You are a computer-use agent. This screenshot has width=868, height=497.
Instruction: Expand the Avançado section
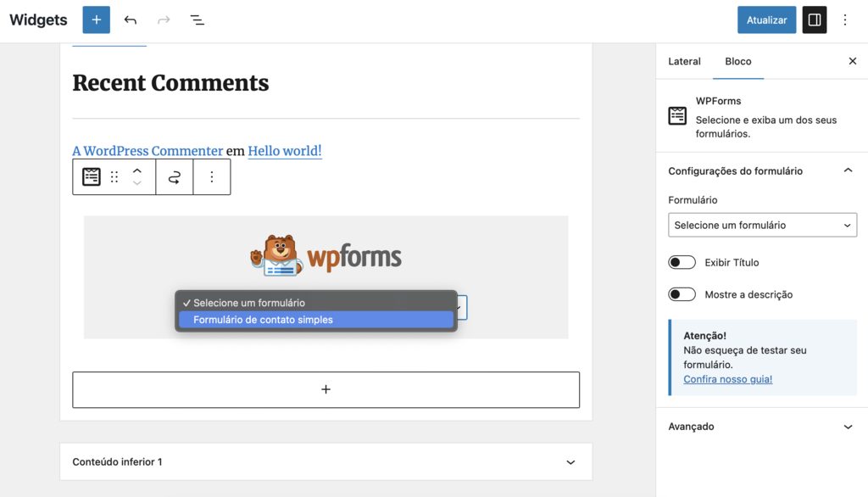[x=848, y=427]
